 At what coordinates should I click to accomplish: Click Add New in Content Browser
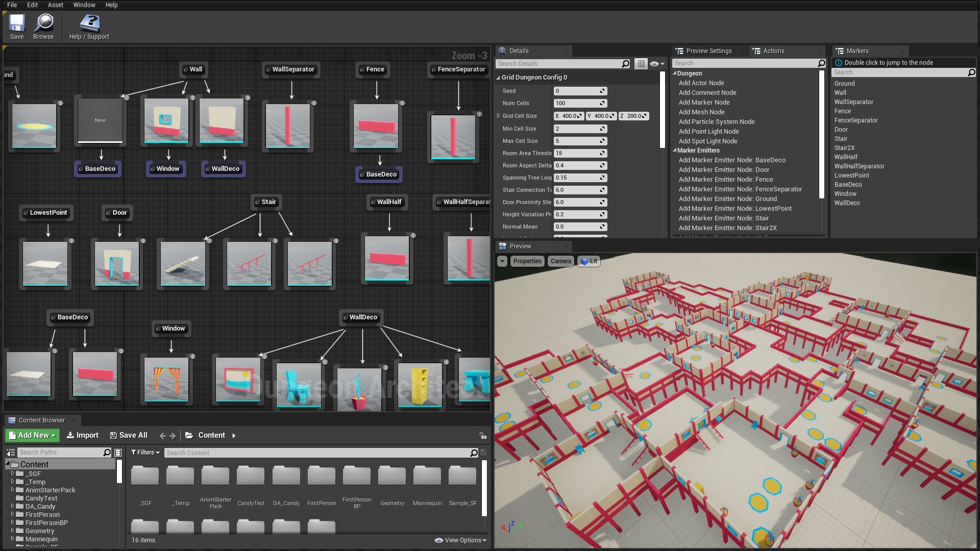pyautogui.click(x=32, y=435)
